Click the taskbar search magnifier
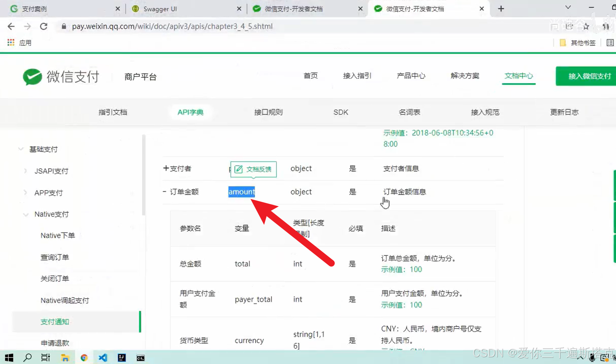 coord(27,358)
